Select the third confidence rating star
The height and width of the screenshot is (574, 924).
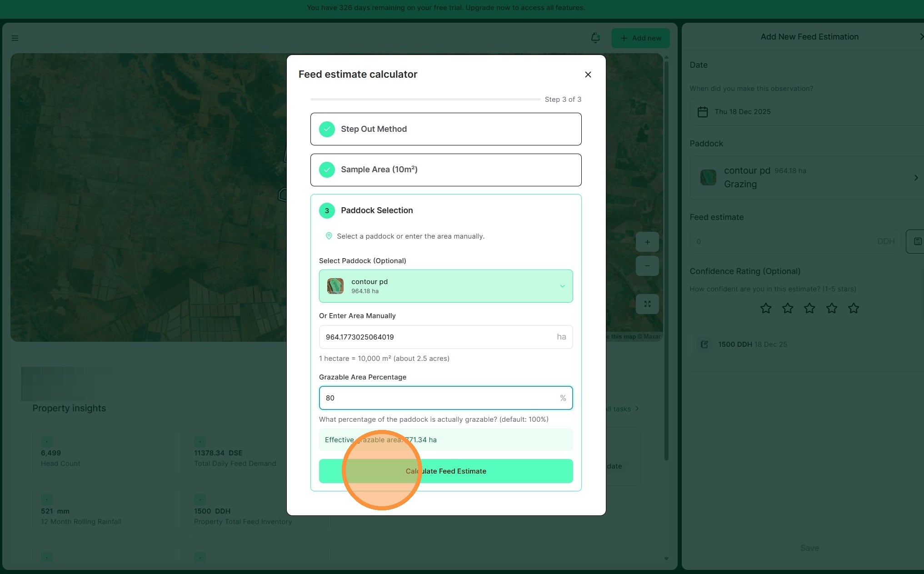click(x=809, y=309)
